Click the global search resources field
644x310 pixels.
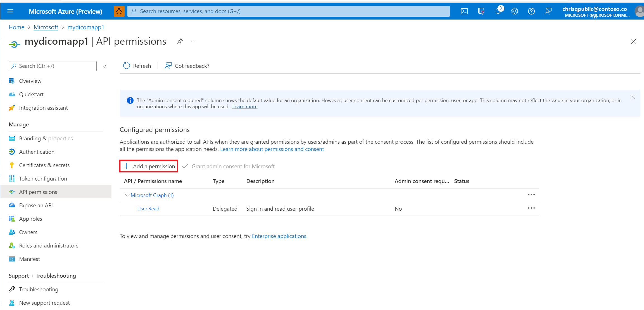click(x=288, y=11)
